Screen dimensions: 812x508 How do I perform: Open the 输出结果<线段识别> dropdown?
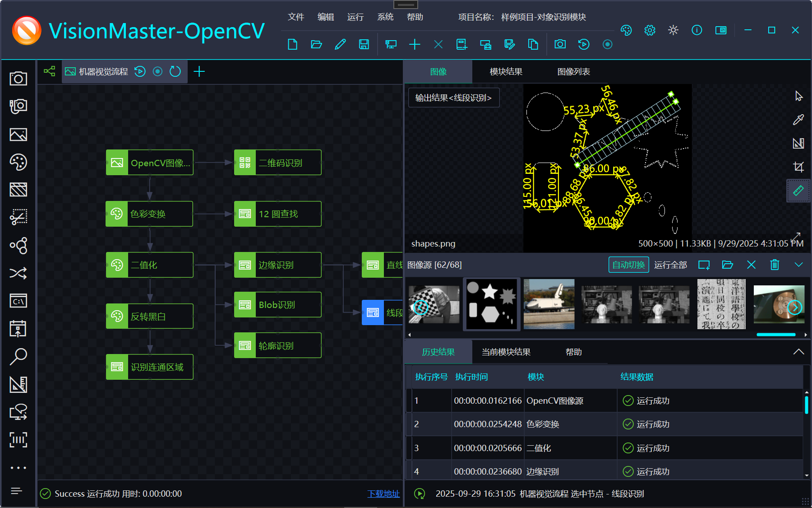[x=454, y=98]
